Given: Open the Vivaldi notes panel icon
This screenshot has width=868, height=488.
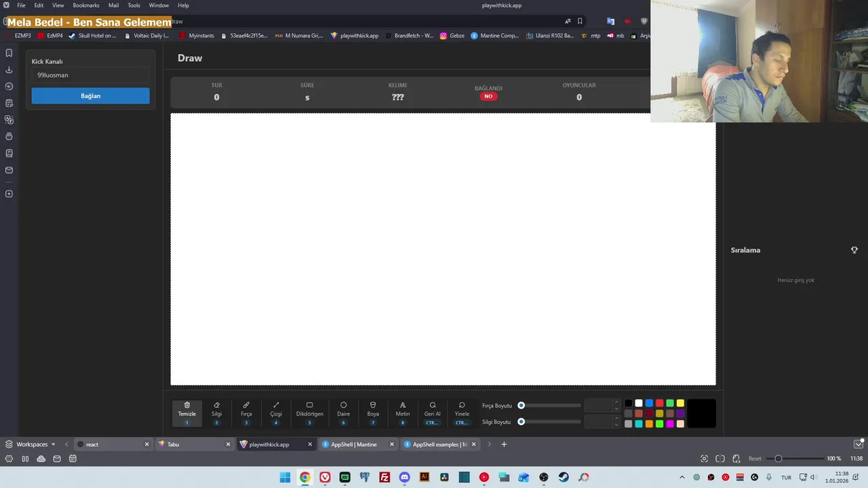Looking at the screenshot, I should [9, 103].
